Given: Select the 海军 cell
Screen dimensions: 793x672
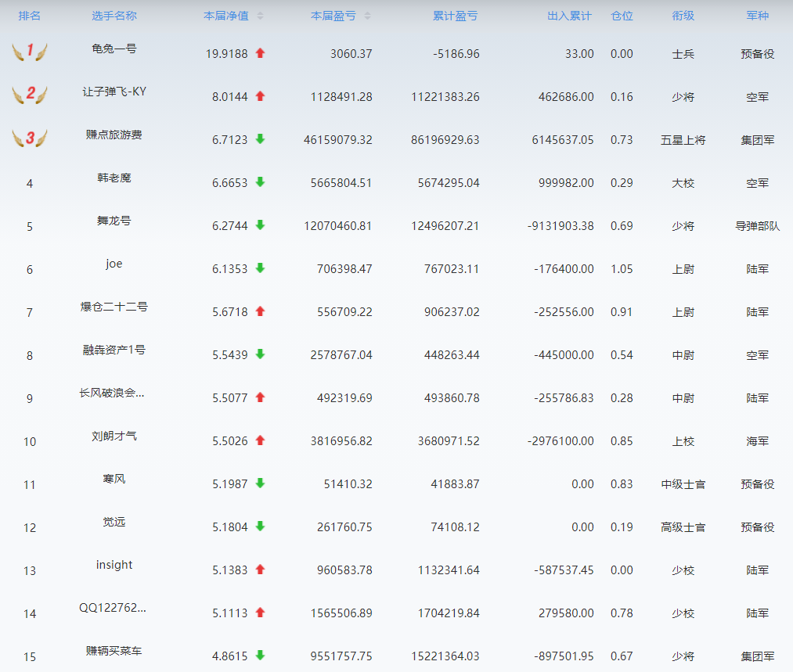Looking at the screenshot, I should coord(758,441).
